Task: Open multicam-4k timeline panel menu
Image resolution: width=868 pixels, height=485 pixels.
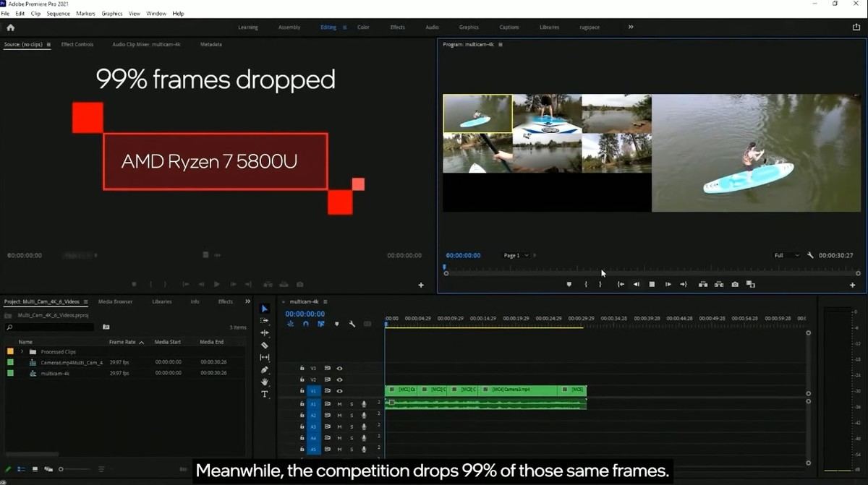Action: [324, 301]
